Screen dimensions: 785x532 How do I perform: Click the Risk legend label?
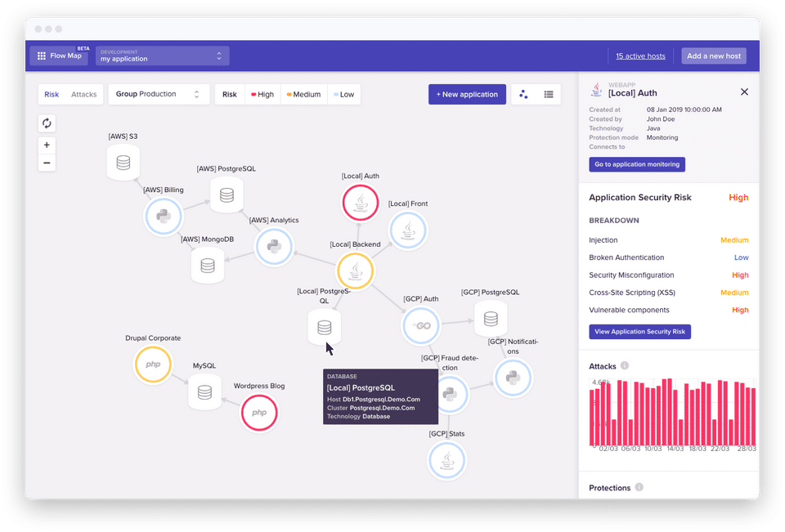230,94
